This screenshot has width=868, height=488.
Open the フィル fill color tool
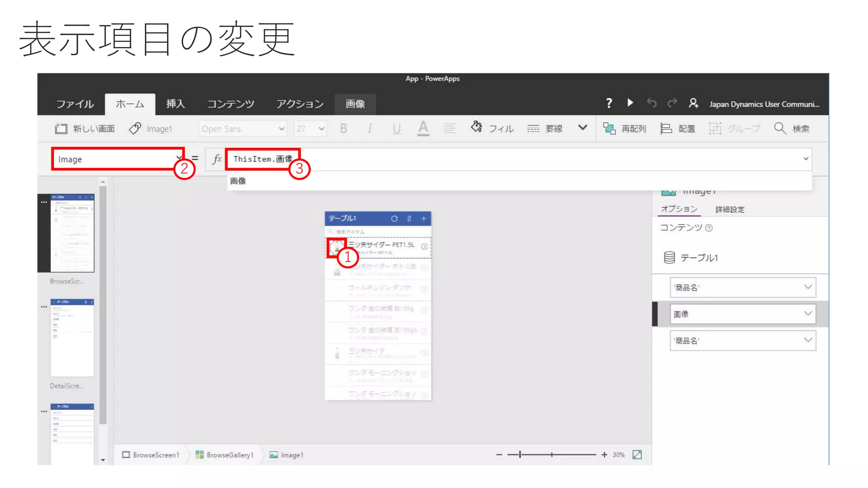492,128
